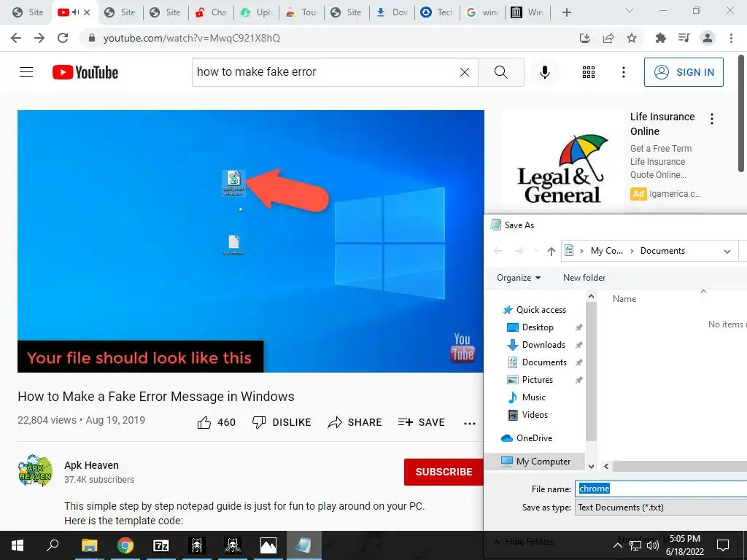Subscribe to Apk Heaven channel

444,472
